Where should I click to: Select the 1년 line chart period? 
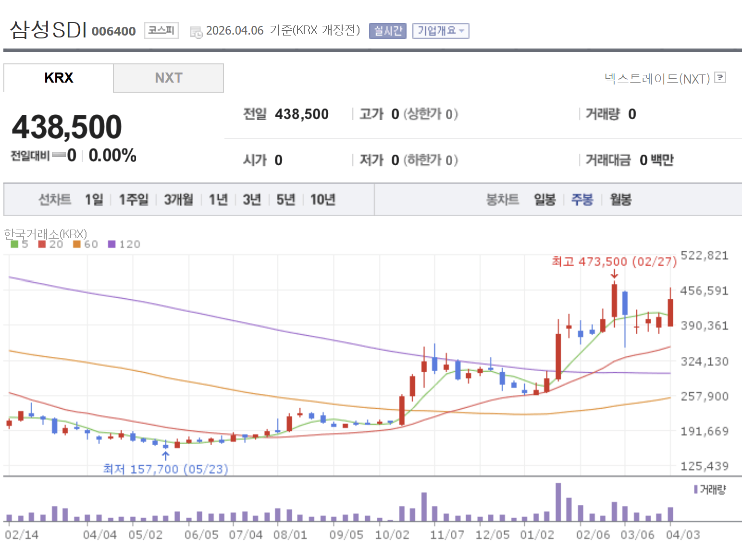pos(218,199)
